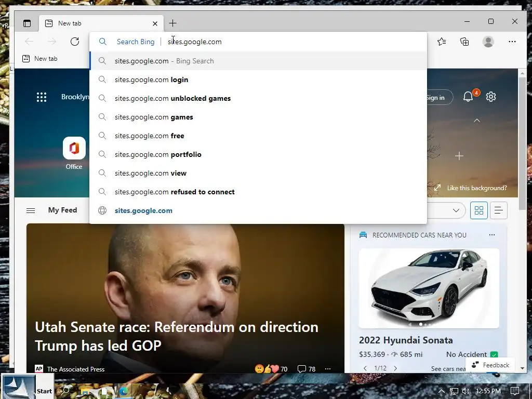Image resolution: width=532 pixels, height=399 pixels.
Task: Open the app launcher grid icon
Action: (42, 97)
